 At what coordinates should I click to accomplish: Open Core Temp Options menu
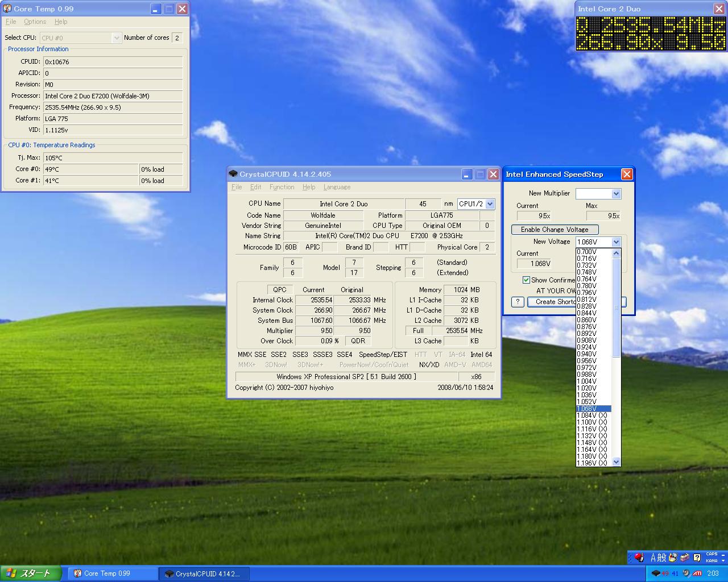coord(35,22)
